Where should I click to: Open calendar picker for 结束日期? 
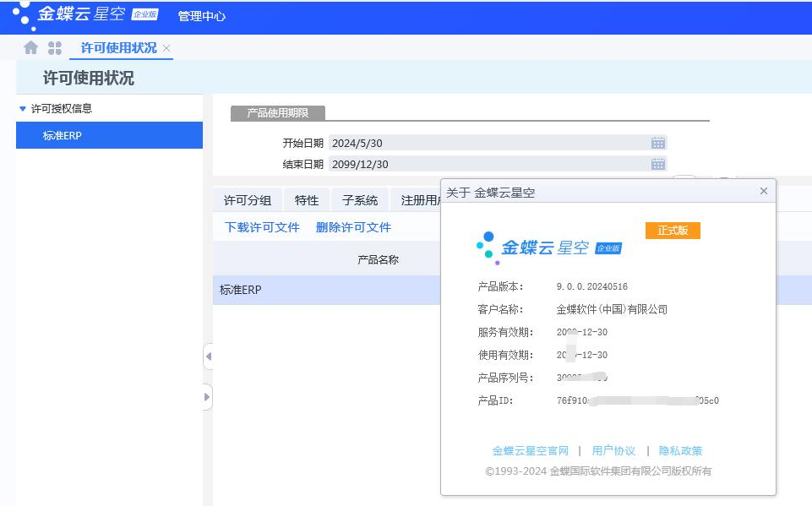657,164
